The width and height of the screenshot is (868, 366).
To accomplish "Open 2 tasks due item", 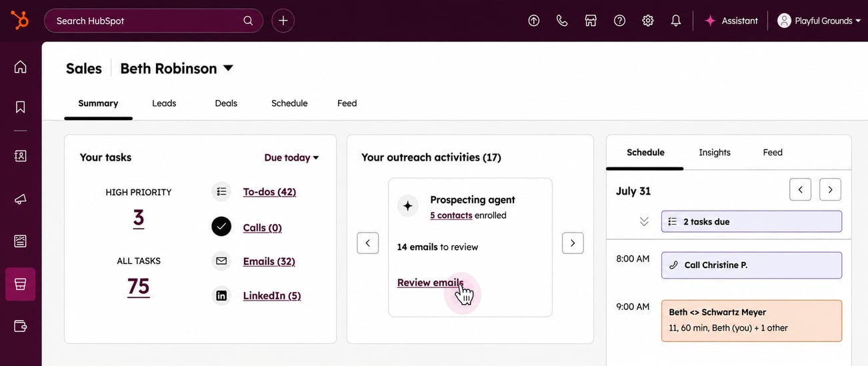I will point(751,221).
